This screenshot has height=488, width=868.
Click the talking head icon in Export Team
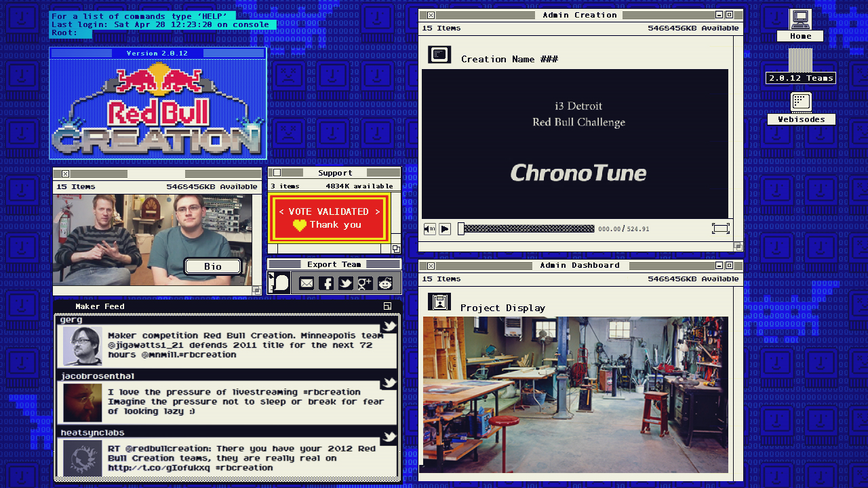[x=279, y=283]
